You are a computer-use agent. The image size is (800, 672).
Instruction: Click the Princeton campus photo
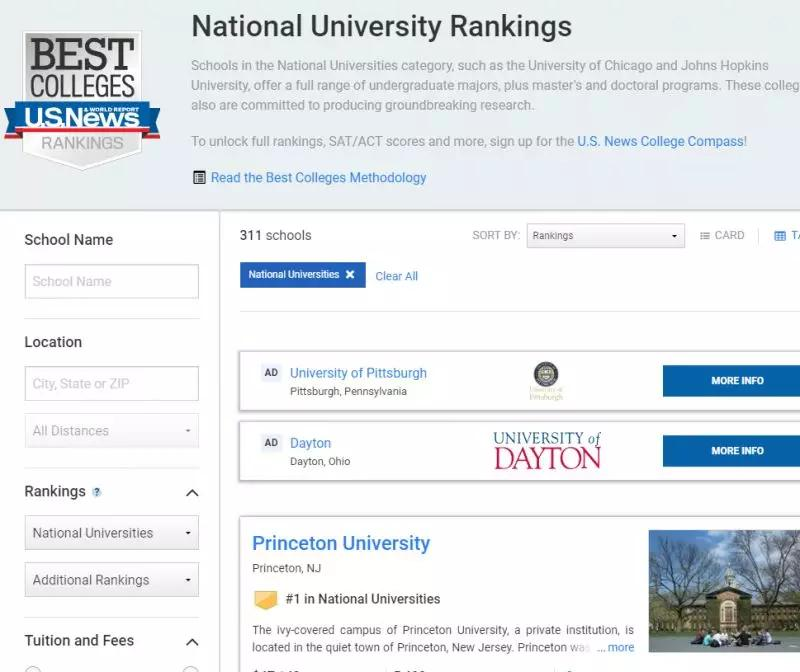[x=724, y=591]
